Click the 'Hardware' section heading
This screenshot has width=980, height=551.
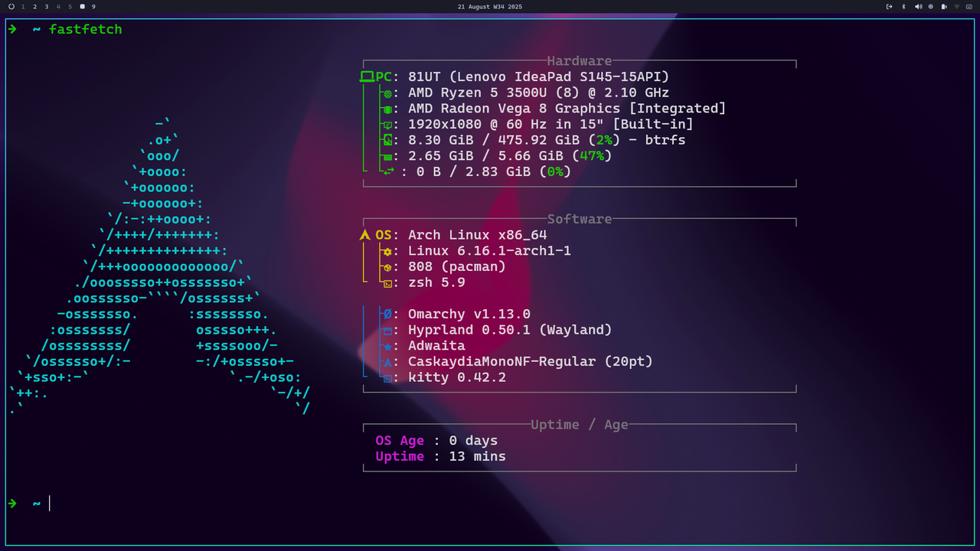click(x=580, y=61)
